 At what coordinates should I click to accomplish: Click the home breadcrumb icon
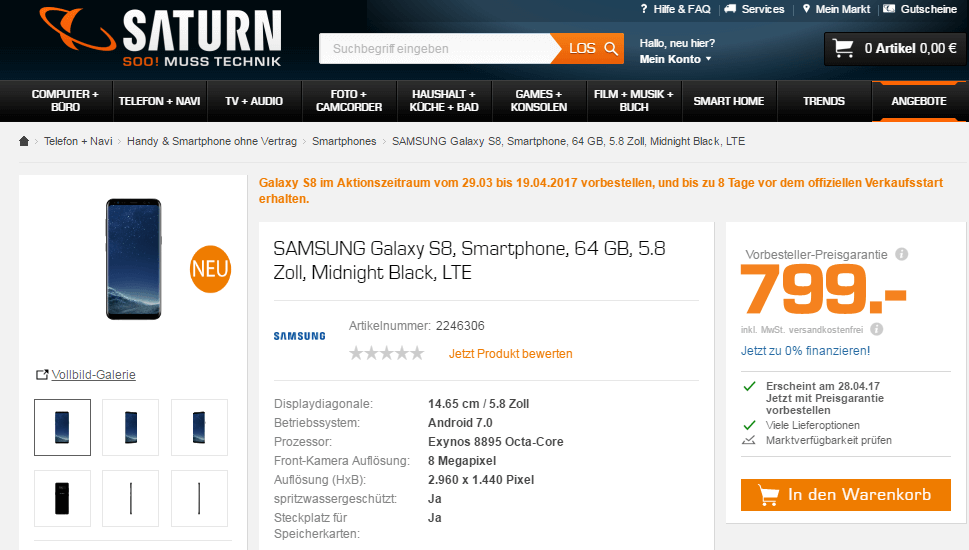pyautogui.click(x=24, y=141)
